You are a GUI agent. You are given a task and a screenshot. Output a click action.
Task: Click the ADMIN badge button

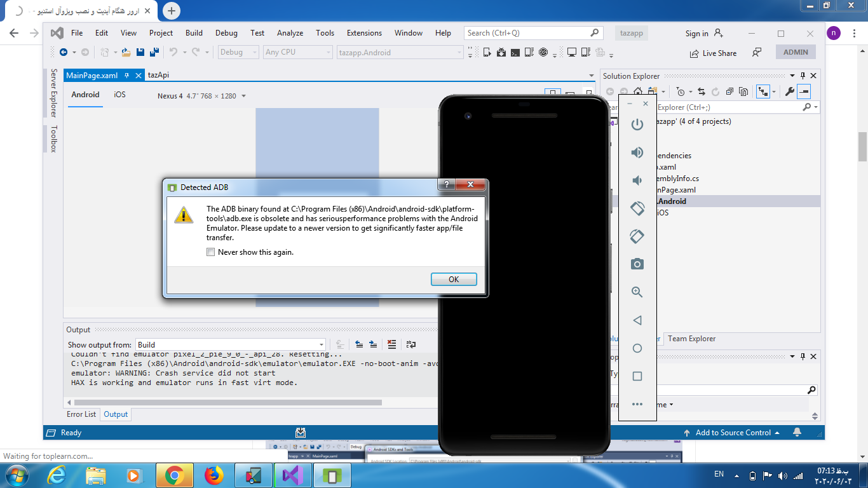coord(796,53)
